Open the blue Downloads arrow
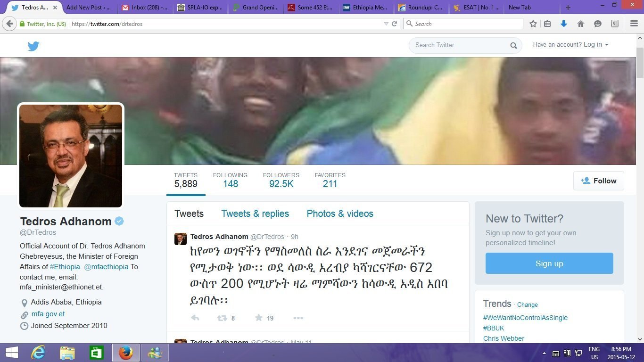Screen dimensions: 644x362 click(564, 24)
